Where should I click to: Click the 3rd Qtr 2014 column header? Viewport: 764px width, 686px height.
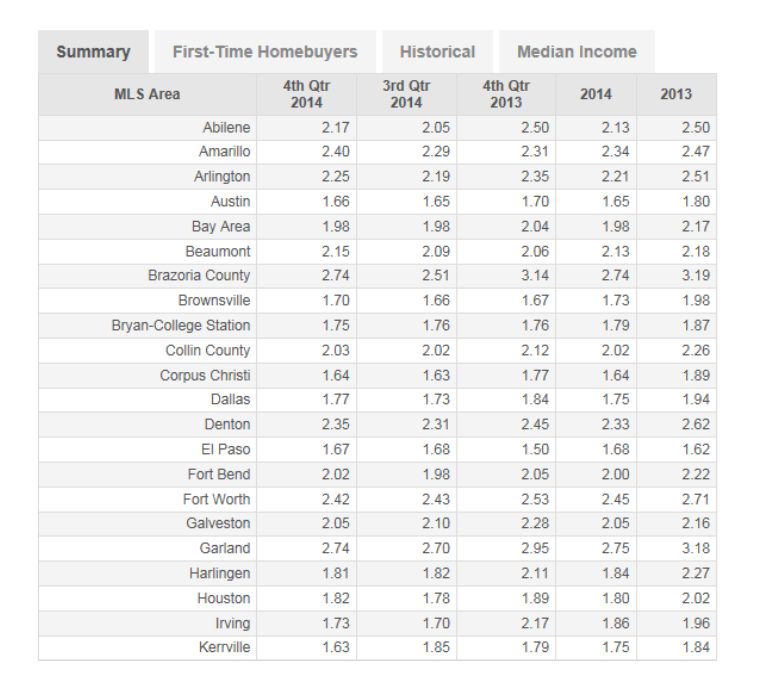[x=406, y=94]
